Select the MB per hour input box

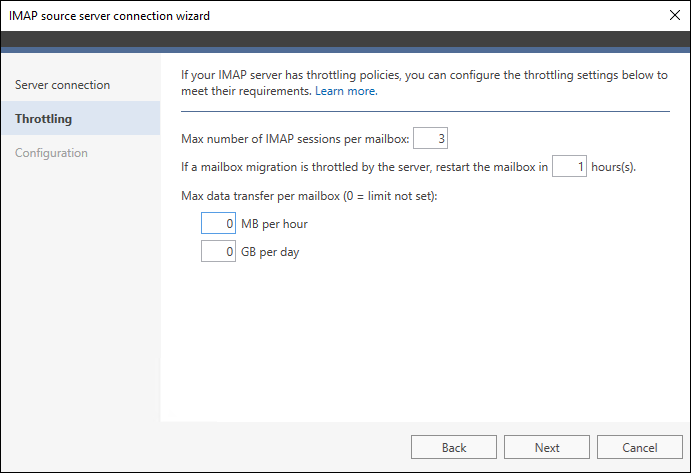coord(218,223)
